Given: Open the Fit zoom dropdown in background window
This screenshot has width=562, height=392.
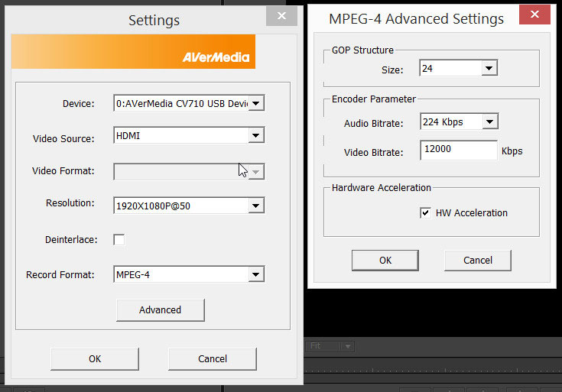Looking at the screenshot, I should (330, 346).
